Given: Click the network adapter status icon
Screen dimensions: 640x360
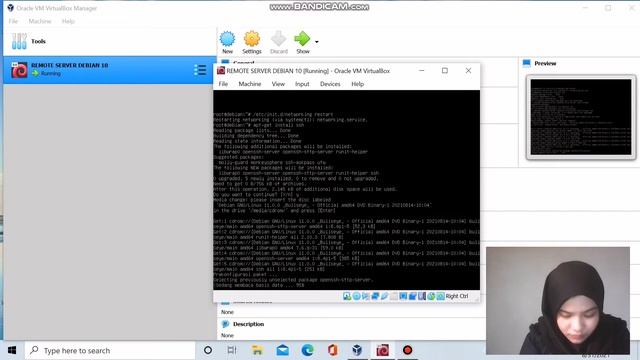Looking at the screenshot, I should coord(375,296).
